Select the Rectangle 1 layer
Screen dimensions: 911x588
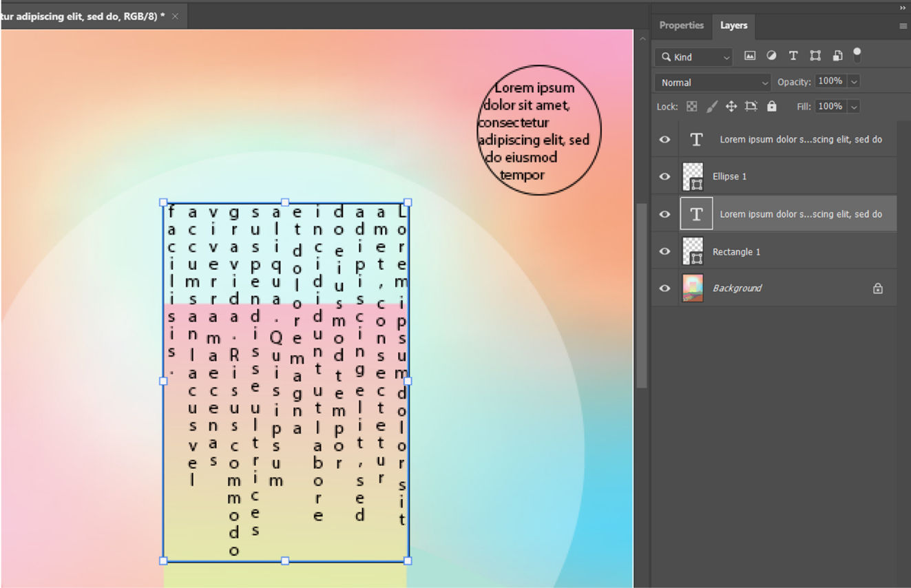pos(737,251)
